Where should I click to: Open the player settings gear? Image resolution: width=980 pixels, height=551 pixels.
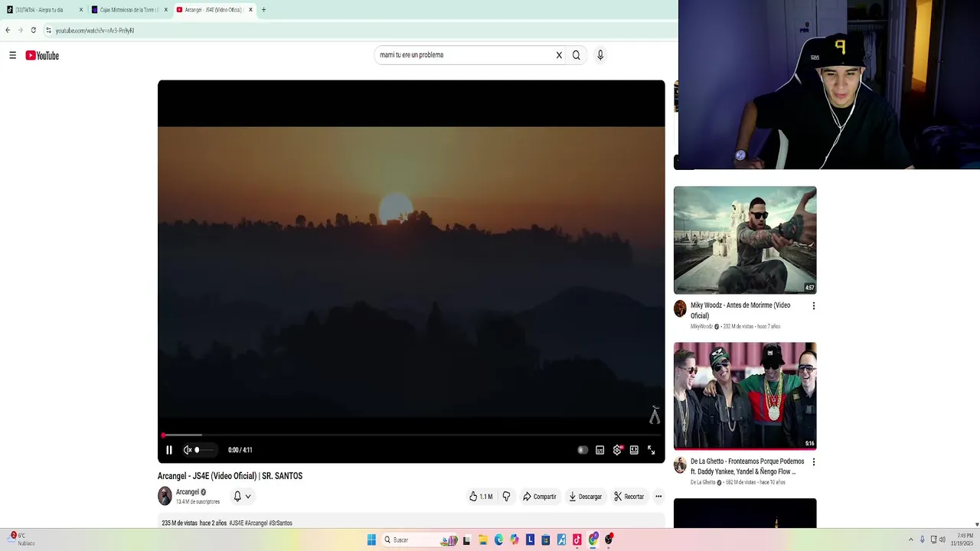tap(617, 450)
